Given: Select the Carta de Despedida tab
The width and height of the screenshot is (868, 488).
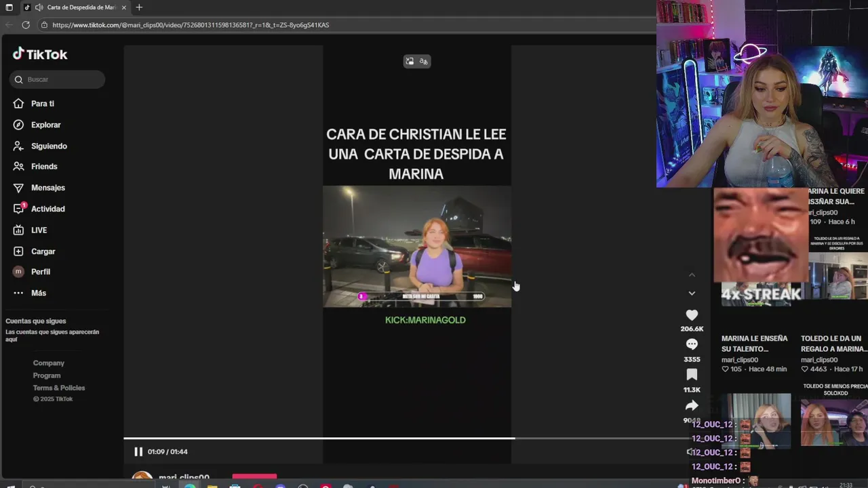Looking at the screenshot, I should point(75,7).
